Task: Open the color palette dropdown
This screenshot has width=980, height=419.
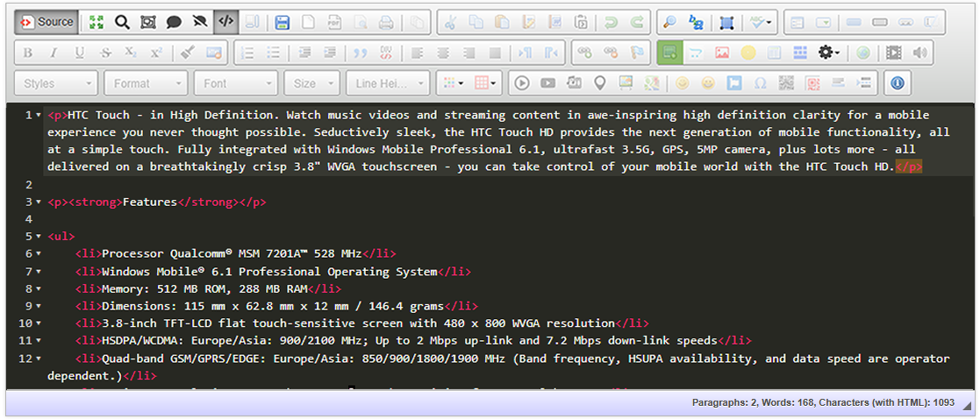Action: 453,83
